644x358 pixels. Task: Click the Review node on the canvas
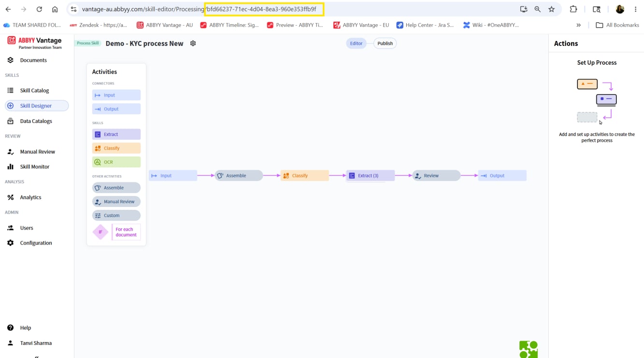point(436,176)
